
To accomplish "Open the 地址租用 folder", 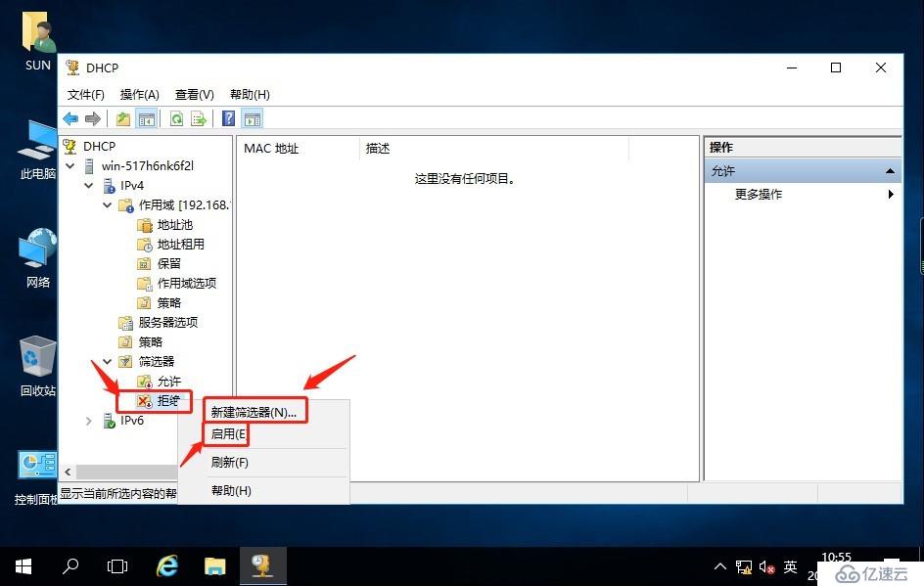I will [x=181, y=244].
